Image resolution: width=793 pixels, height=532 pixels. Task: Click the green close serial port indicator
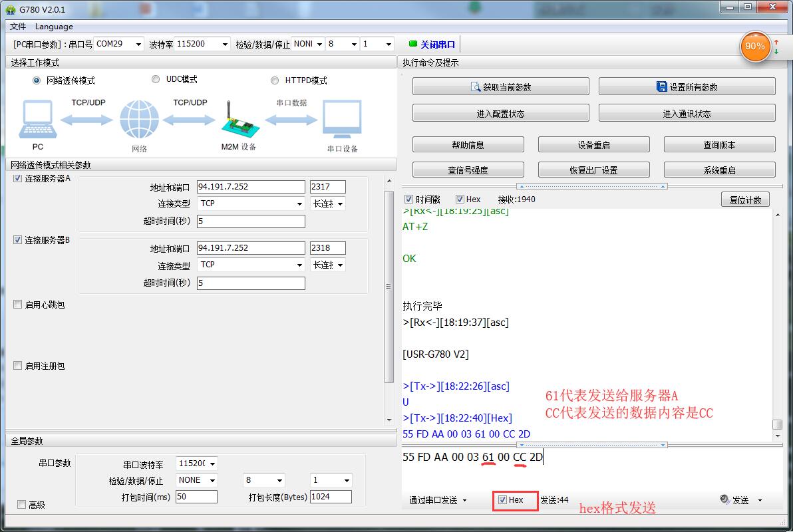[413, 45]
